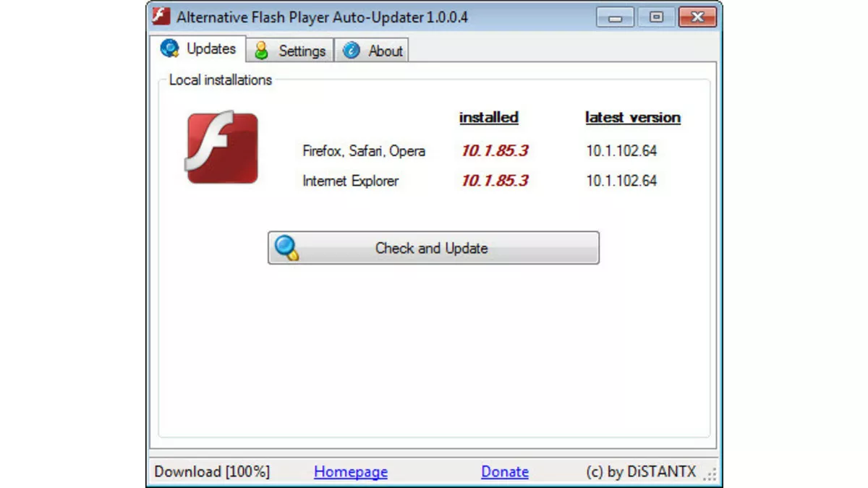Click the Local installations group label

(x=219, y=80)
